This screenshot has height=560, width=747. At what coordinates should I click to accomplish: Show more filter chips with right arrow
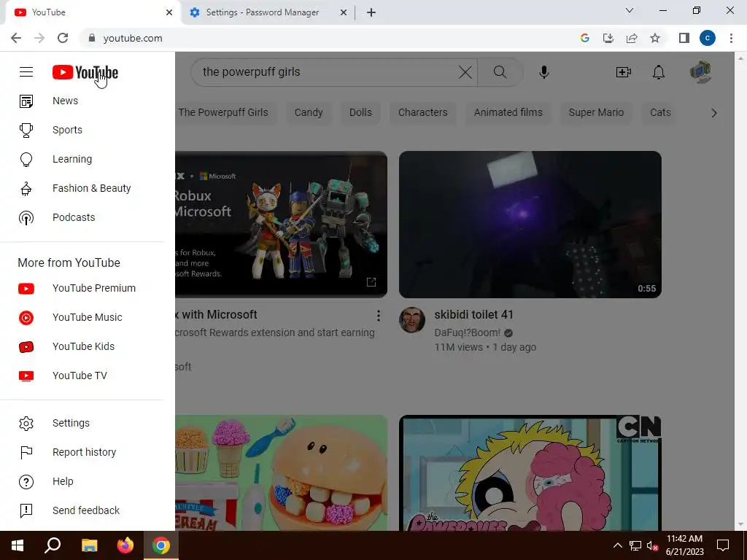pos(713,113)
